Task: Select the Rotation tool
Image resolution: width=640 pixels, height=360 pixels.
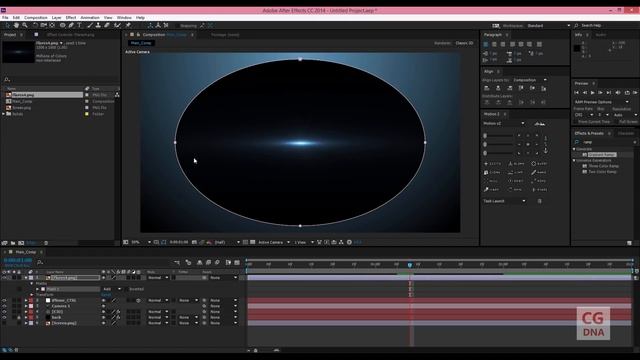Action: pyautogui.click(x=35, y=25)
